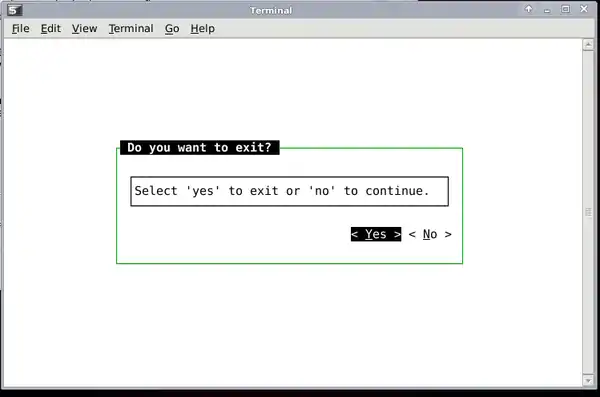Open the File menu

21,29
